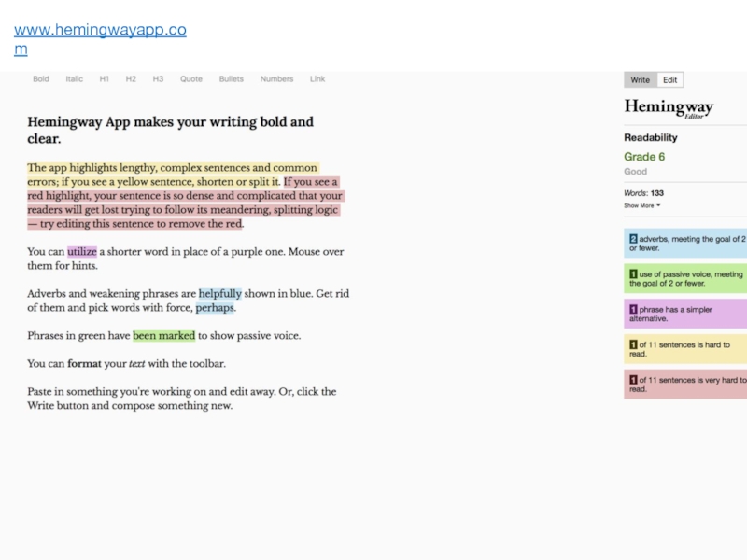Image resolution: width=747 pixels, height=560 pixels.
Task: Select the blue adverbs count card
Action: tap(685, 244)
